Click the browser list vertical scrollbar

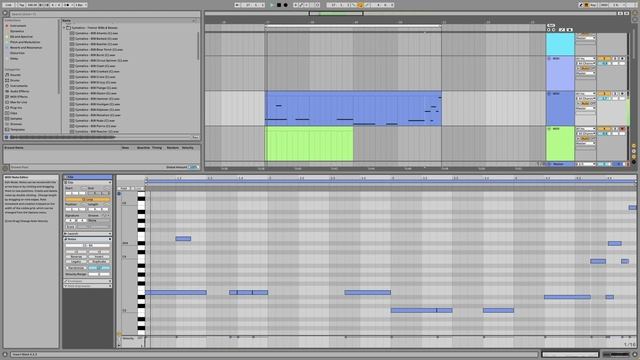(199, 45)
